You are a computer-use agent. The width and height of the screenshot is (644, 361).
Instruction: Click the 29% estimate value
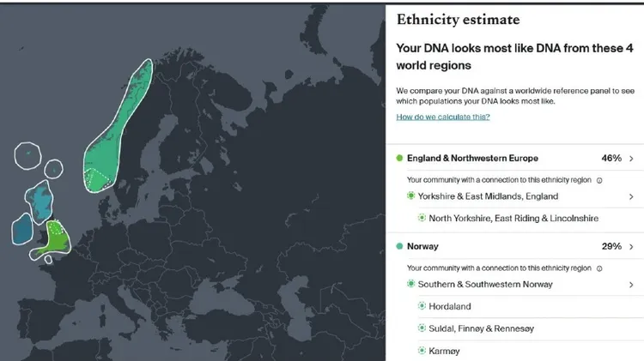point(611,247)
